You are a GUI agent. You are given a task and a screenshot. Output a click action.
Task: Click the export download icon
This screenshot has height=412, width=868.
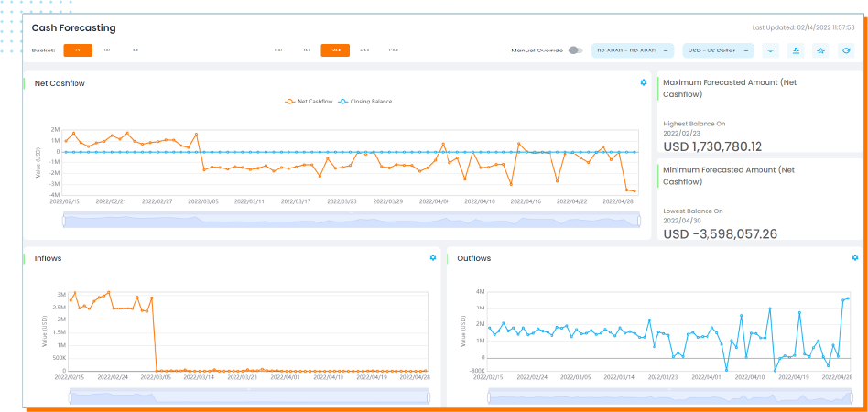pyautogui.click(x=796, y=50)
